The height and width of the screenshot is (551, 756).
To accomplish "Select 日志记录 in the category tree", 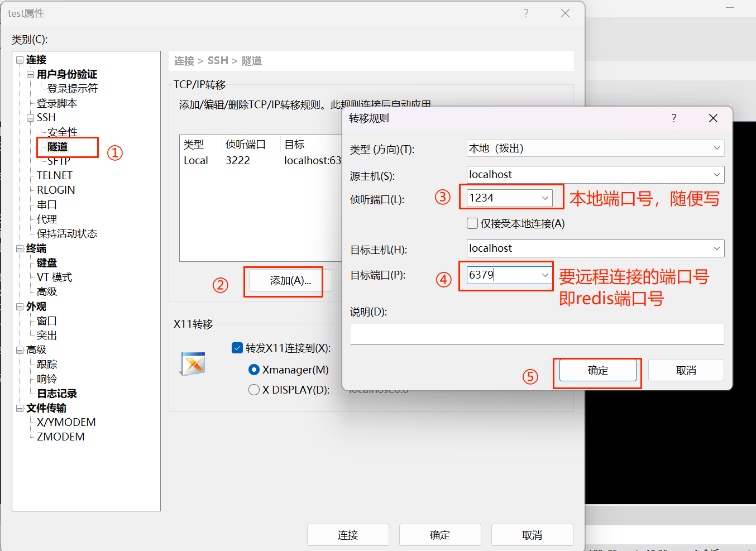I will click(57, 394).
